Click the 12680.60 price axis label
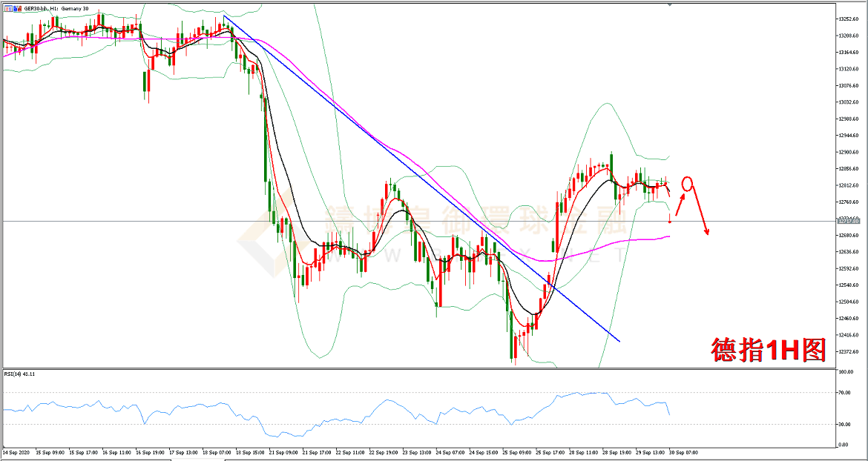 pos(847,236)
